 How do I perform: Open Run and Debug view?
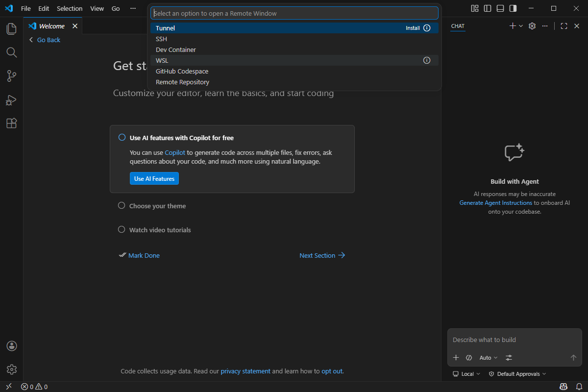point(11,100)
